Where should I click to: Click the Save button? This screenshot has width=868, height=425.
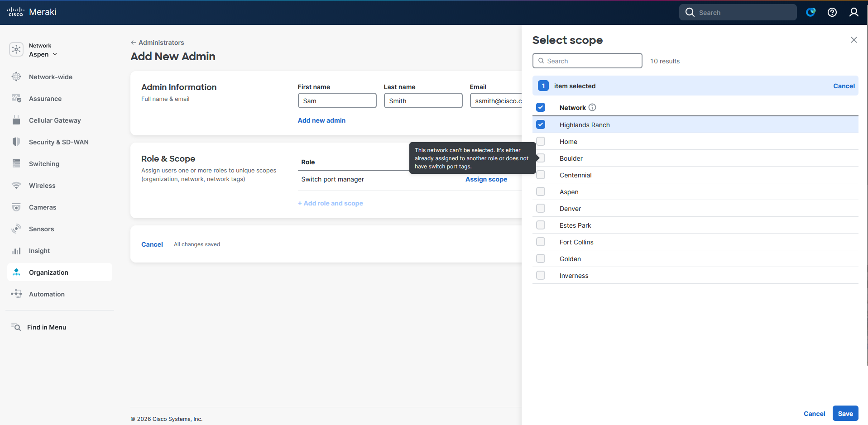click(845, 413)
